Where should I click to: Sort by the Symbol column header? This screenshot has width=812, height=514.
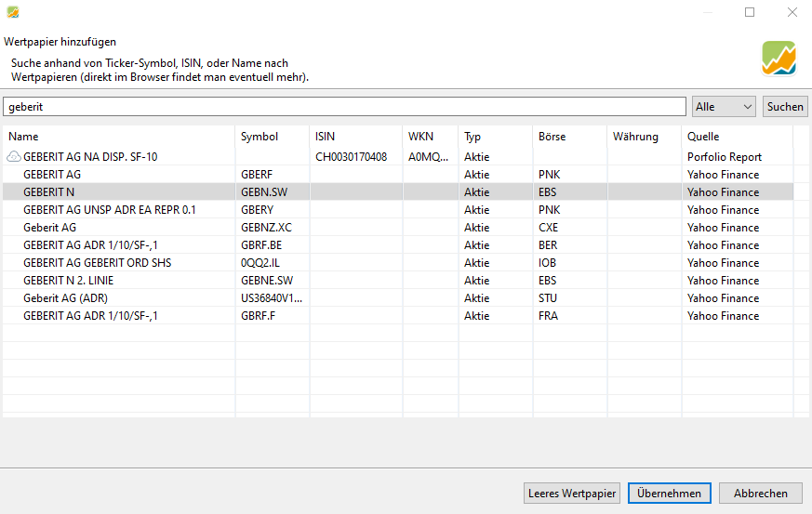click(271, 137)
